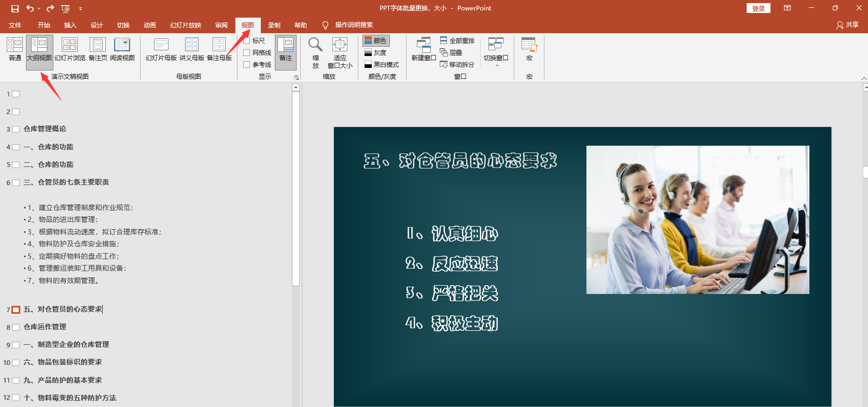868x407 pixels.
Task: Select outline slide 11 九、产品防护的基本要求
Action: tap(62, 381)
